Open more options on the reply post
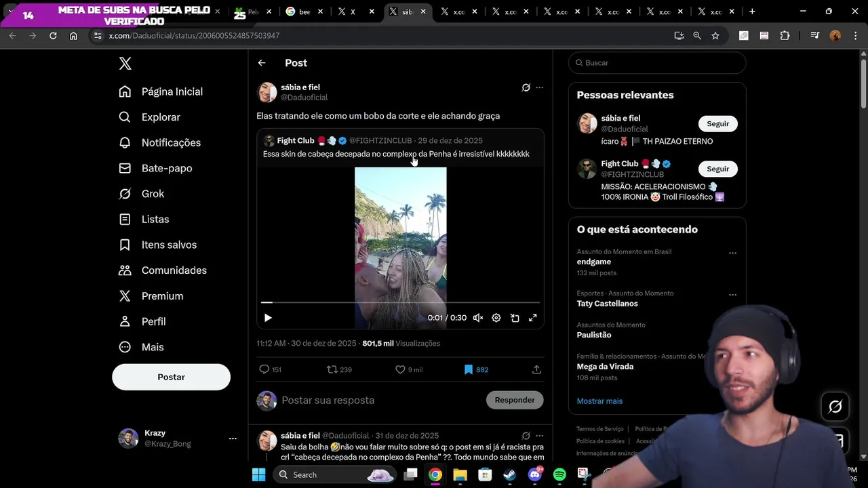This screenshot has width=868, height=488. pyautogui.click(x=540, y=436)
